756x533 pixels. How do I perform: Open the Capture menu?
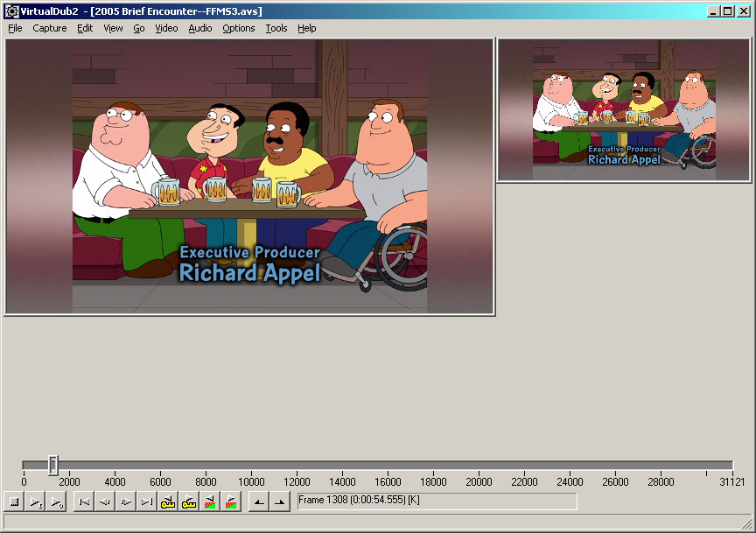coord(50,29)
